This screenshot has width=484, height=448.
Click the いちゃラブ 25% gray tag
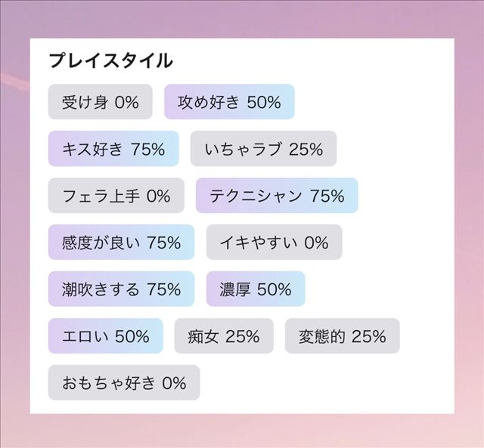264,149
